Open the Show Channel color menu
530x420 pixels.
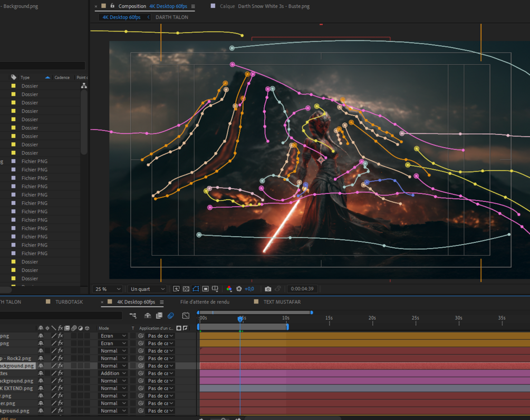[229, 289]
